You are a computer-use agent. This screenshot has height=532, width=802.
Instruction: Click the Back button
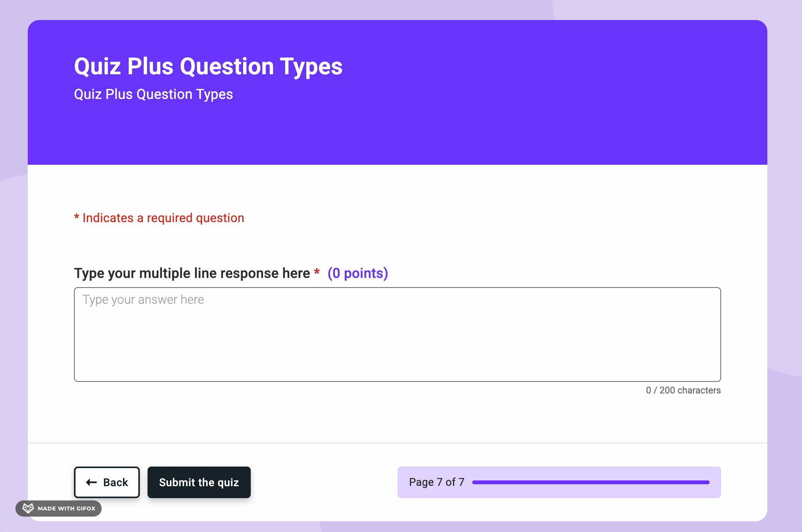click(107, 482)
